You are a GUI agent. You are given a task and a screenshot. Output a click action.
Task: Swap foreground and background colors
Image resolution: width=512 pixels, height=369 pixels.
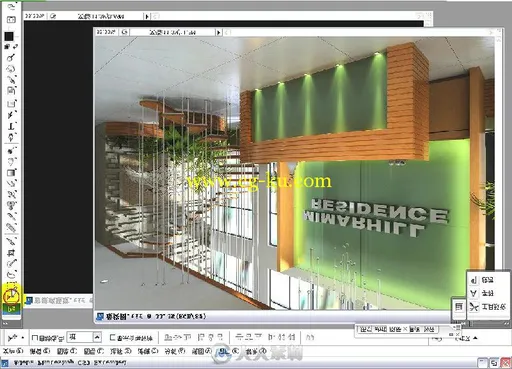15,46
